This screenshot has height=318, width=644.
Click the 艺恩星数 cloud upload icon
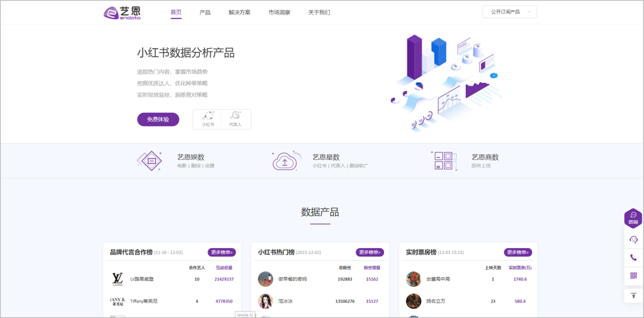pyautogui.click(x=284, y=160)
